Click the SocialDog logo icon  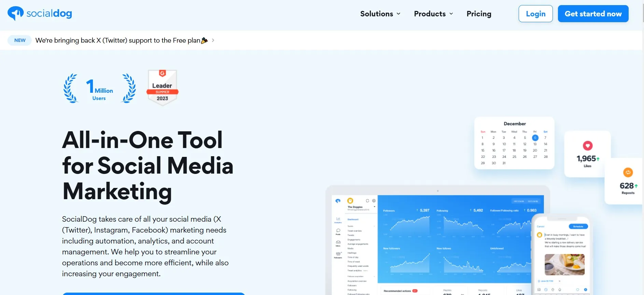pyautogui.click(x=16, y=14)
